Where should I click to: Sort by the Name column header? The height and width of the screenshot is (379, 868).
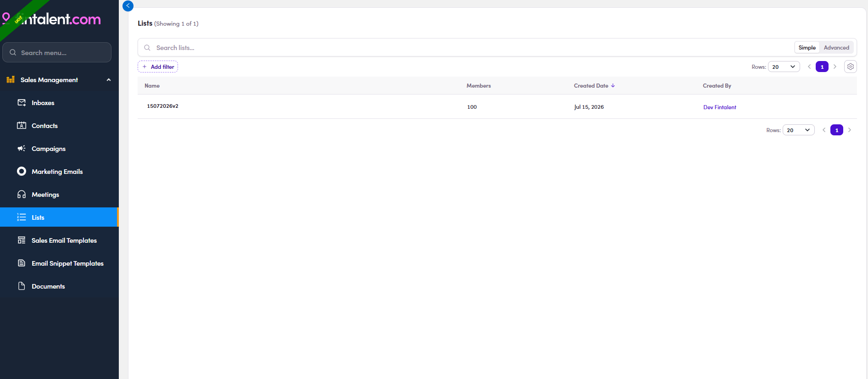[152, 86]
